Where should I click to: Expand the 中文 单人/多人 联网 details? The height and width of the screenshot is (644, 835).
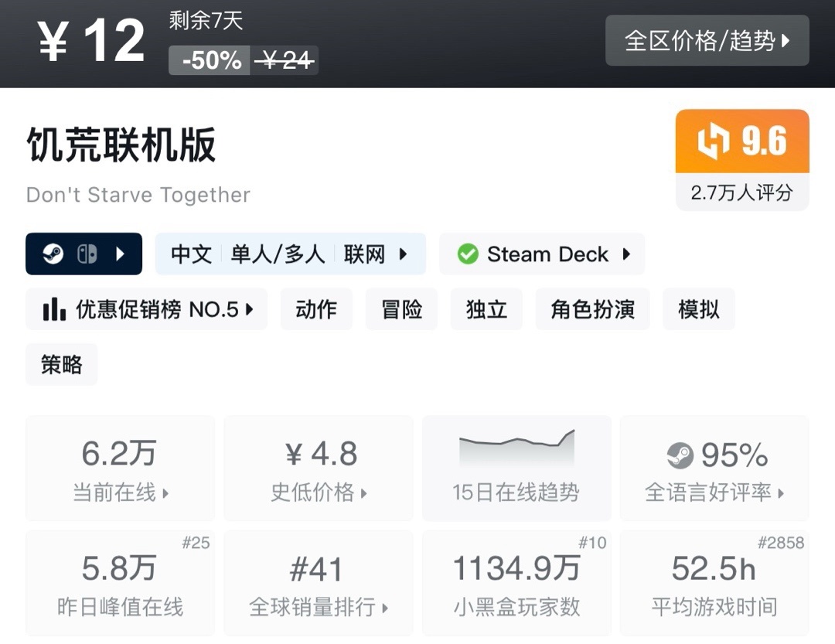(x=290, y=254)
